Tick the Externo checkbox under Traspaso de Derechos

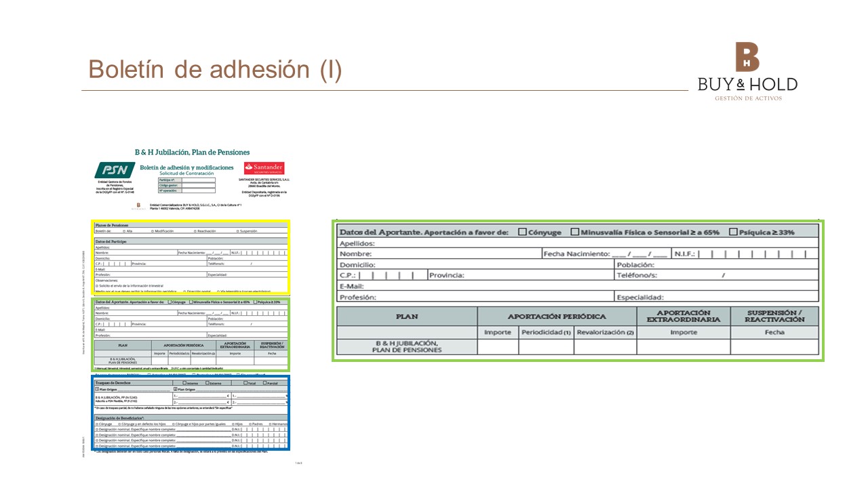click(x=208, y=383)
